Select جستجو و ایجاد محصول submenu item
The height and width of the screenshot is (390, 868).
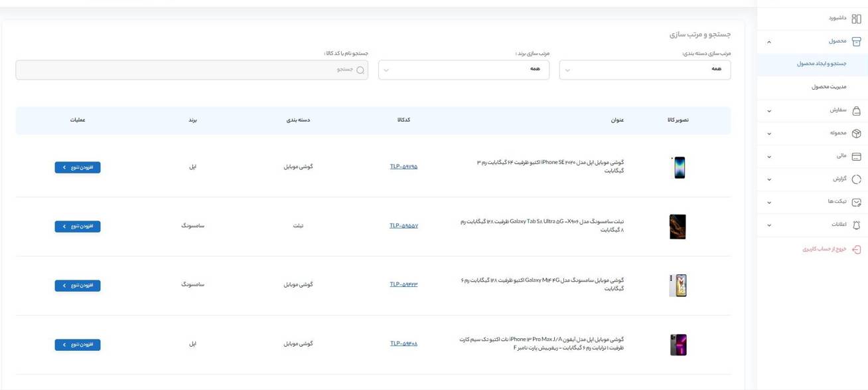pyautogui.click(x=822, y=64)
